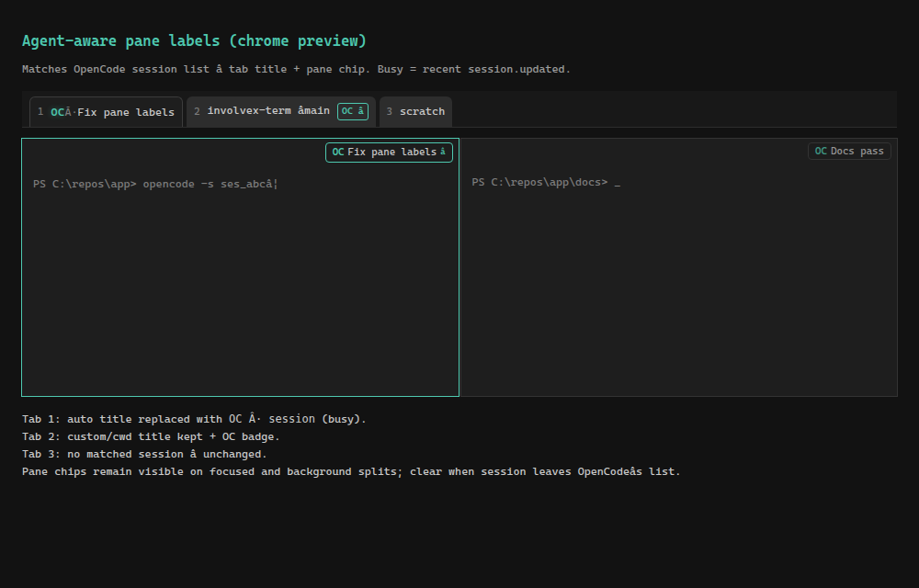Image resolution: width=919 pixels, height=588 pixels.
Task: Click the Fix pane labels pane chip
Action: tap(389, 153)
